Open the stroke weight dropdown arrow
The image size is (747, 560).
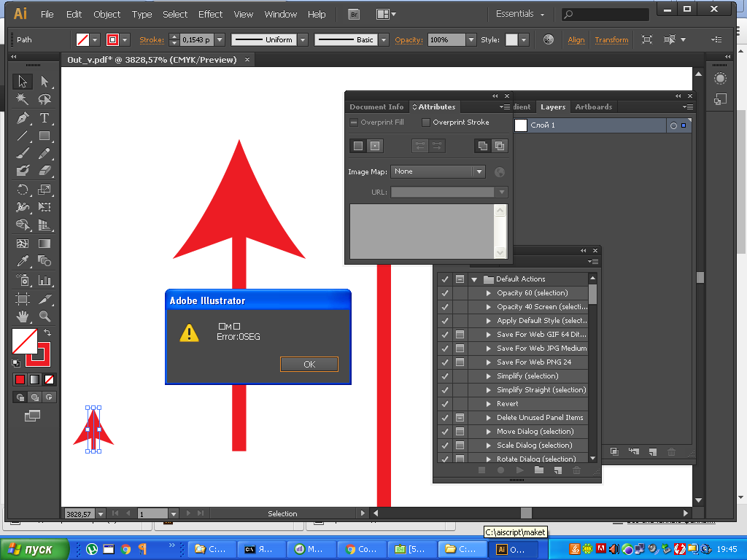point(220,40)
